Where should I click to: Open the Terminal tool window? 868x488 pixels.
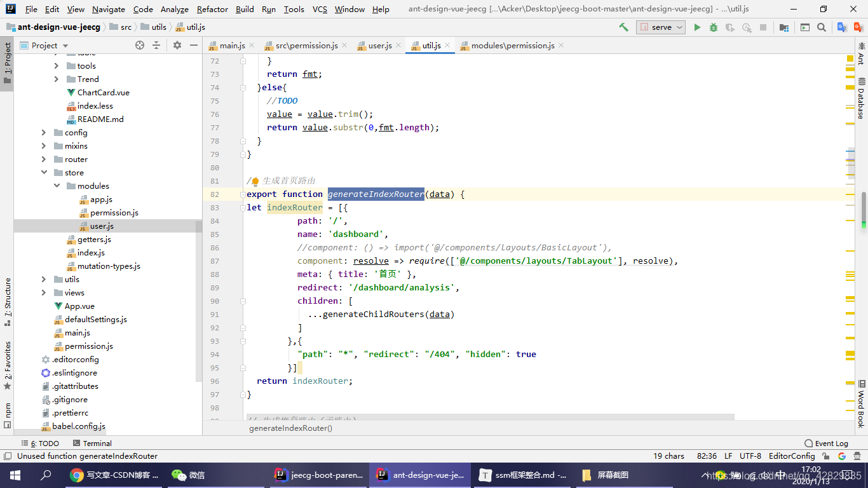coord(93,443)
